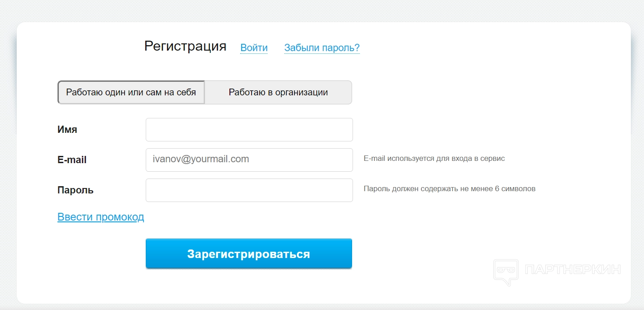
Task: Click the 'Имя' field label
Action: 67,130
